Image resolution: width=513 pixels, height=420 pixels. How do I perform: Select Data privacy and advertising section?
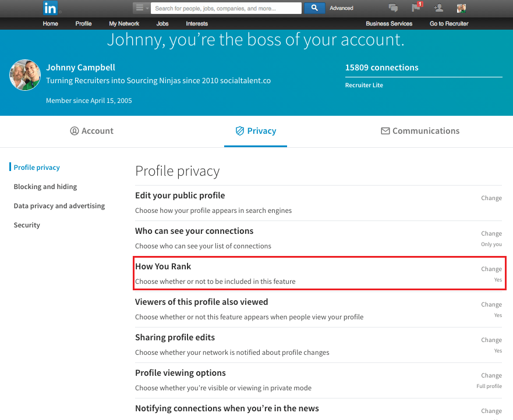(59, 206)
